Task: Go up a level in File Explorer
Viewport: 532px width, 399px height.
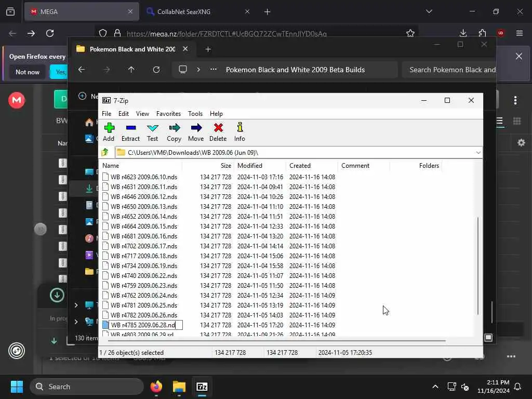Action: (x=131, y=70)
